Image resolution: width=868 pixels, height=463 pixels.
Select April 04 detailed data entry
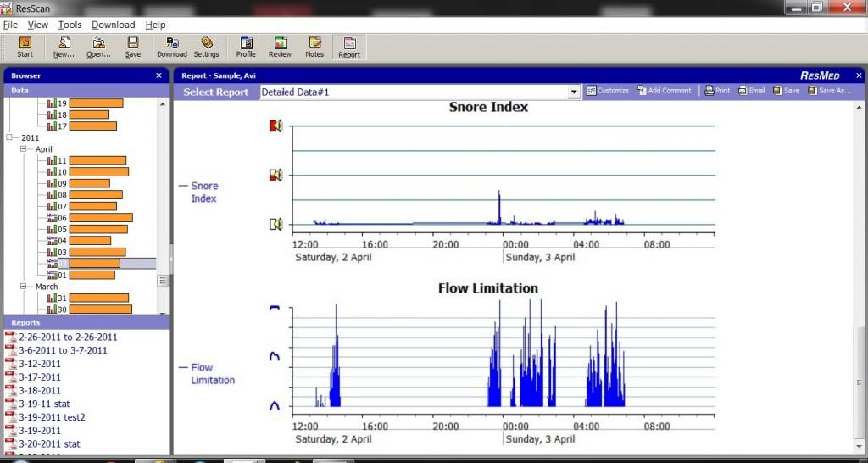(x=79, y=240)
